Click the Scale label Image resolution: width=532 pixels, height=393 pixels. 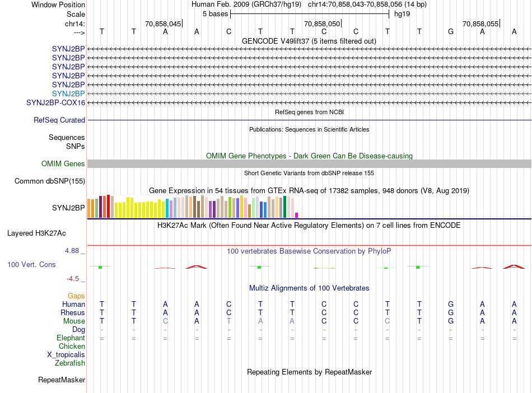coord(76,14)
